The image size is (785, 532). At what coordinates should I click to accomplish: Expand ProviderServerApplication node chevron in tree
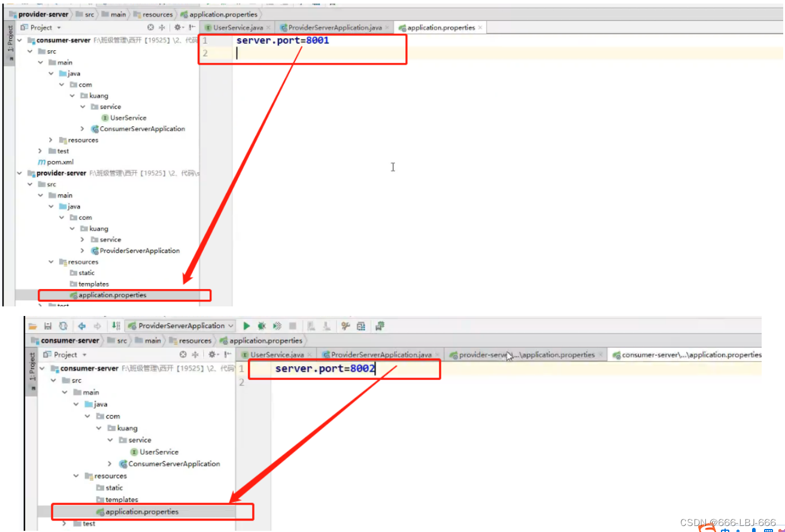tap(82, 251)
